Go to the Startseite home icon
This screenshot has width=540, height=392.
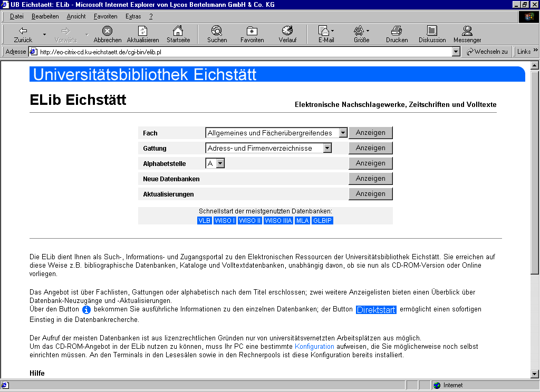(178, 31)
